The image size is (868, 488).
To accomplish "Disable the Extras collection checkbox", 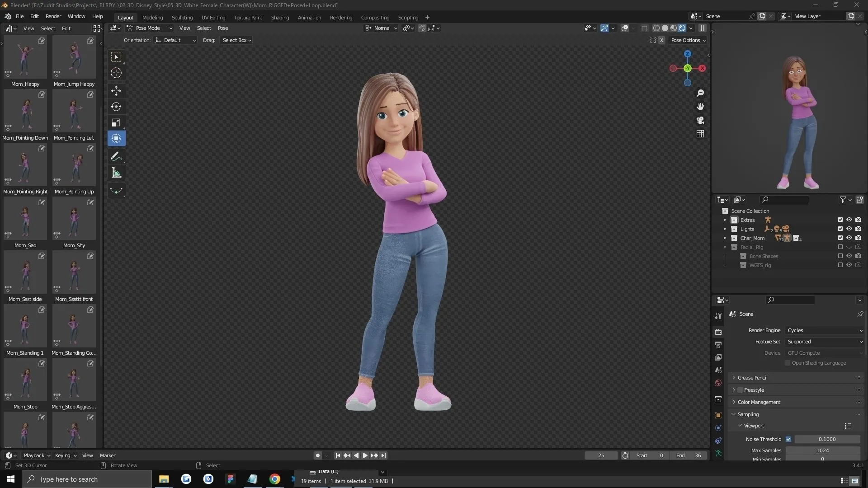I will 840,220.
